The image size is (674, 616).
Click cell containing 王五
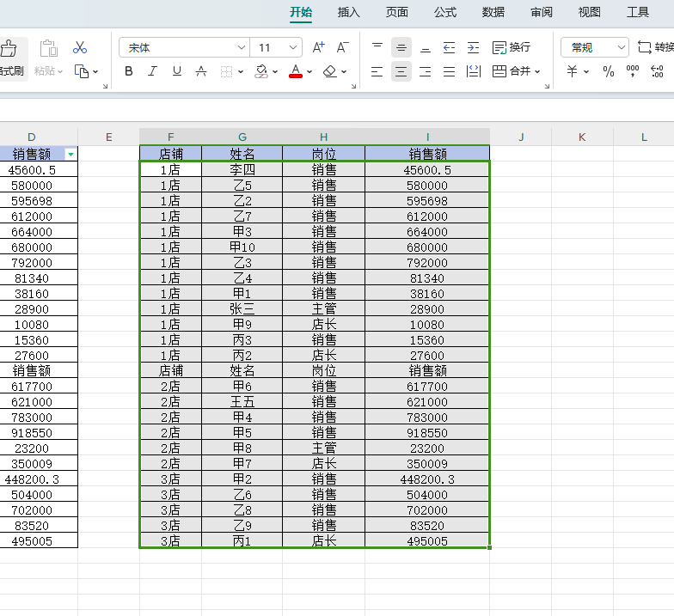242,402
